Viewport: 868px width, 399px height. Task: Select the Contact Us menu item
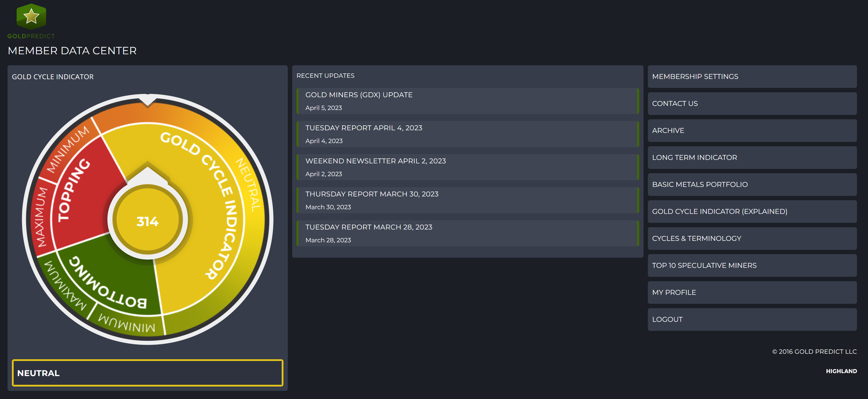tap(675, 104)
